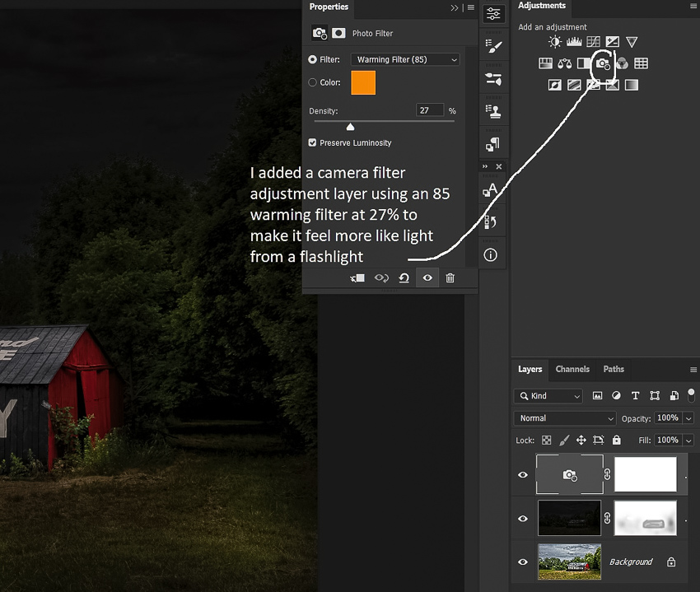Clip adjustment to layer below
This screenshot has width=700, height=592.
(x=357, y=278)
